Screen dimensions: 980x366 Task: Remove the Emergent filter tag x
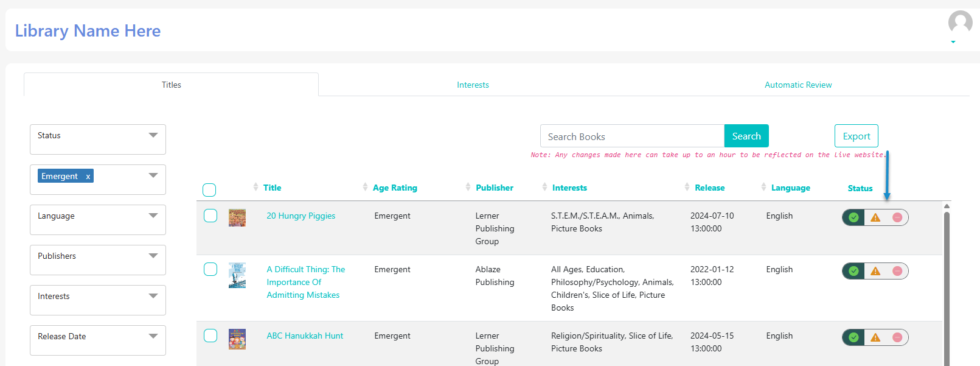point(88,177)
